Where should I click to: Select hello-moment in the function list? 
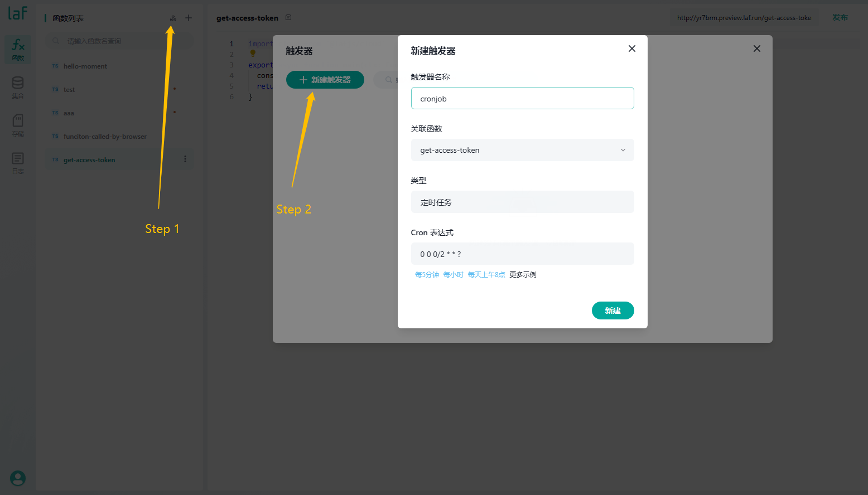pos(85,66)
